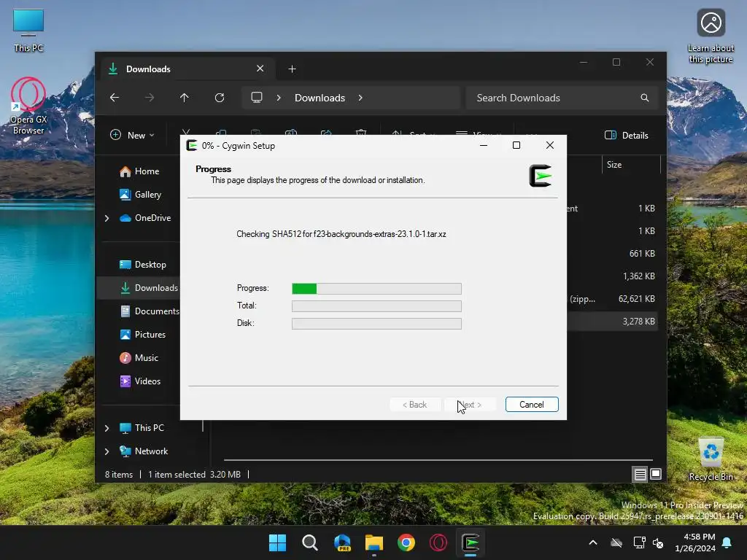This screenshot has height=560, width=747.
Task: Open Documents in the sidebar
Action: pos(150,311)
